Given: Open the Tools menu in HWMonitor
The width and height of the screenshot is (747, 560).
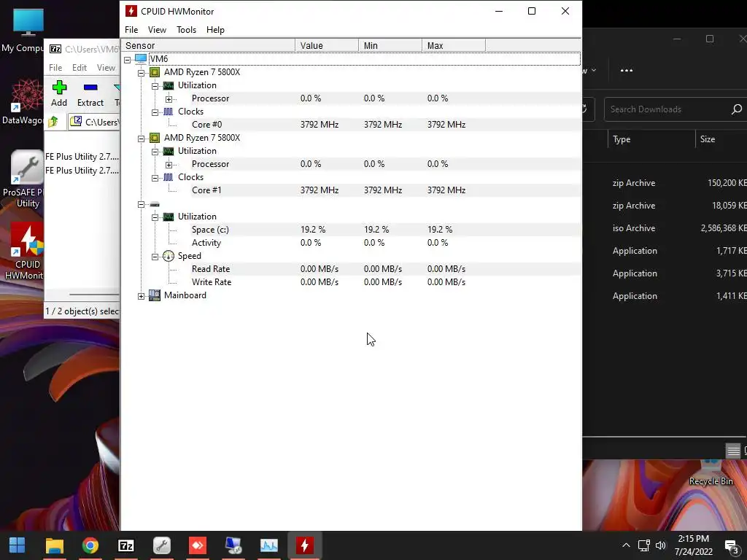Looking at the screenshot, I should 186,29.
